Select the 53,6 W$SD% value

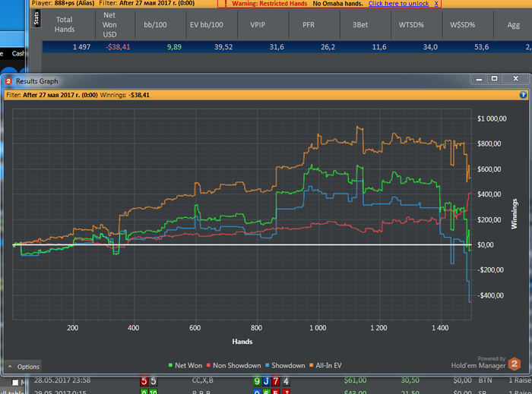click(481, 47)
